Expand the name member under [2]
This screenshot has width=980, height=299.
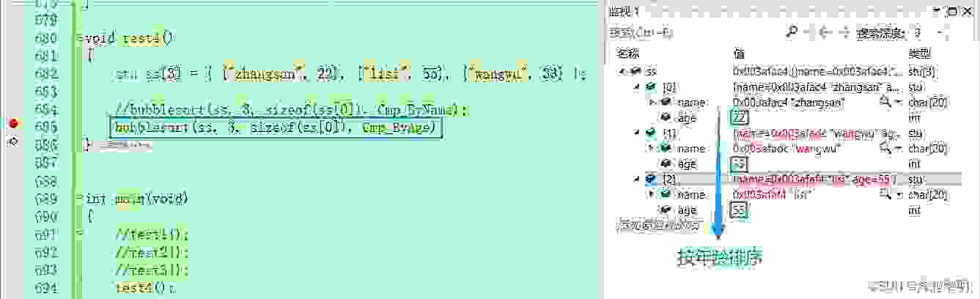click(x=652, y=195)
